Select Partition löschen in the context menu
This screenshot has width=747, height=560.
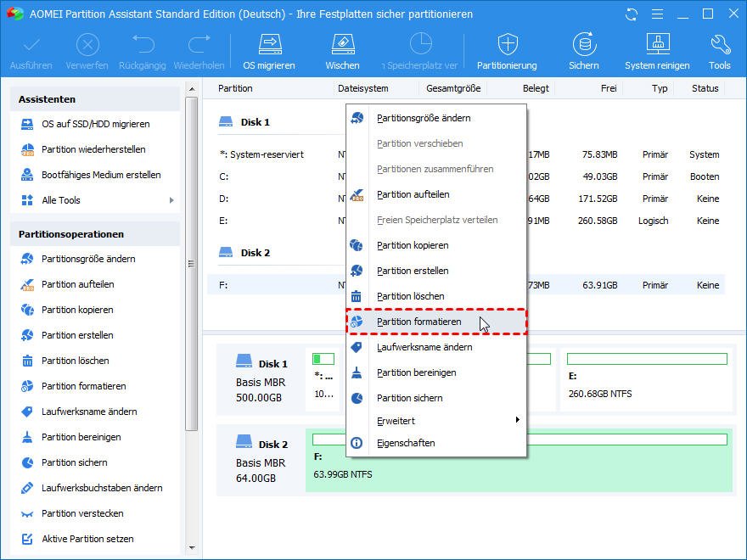click(x=410, y=296)
